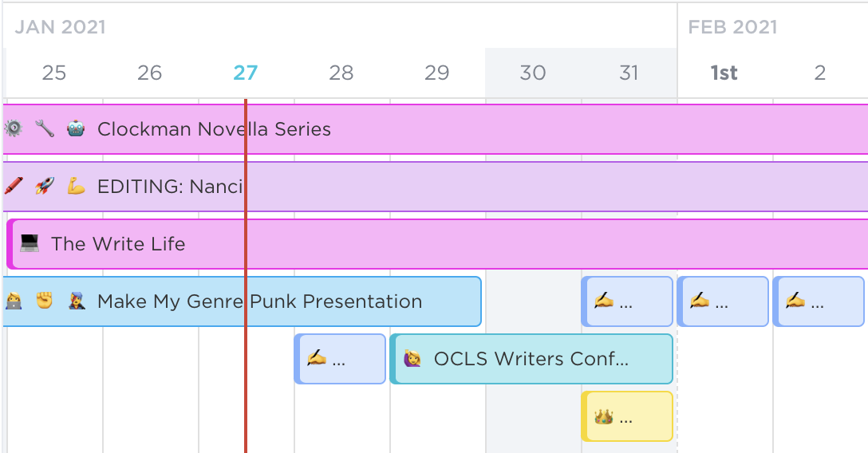Click the robot emoji beside Clockman Novella Series
Viewport: 868px width, 453px height.
coord(76,129)
